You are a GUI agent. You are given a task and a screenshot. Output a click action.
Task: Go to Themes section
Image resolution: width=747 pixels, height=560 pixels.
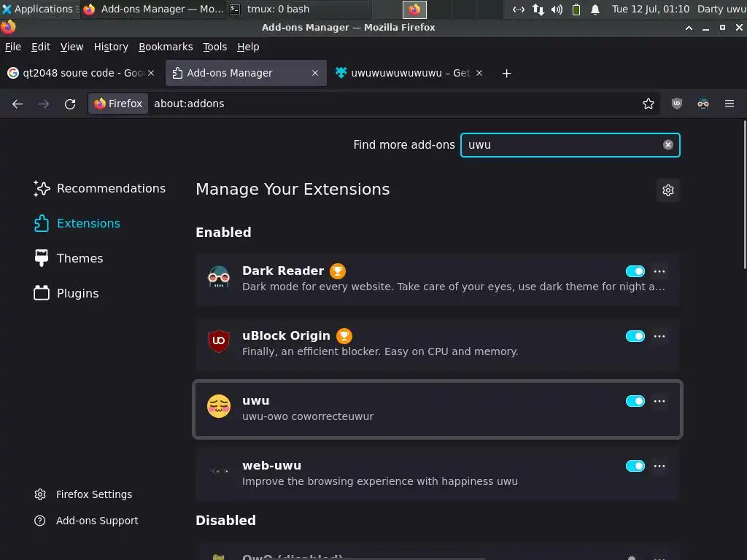[x=69, y=258]
